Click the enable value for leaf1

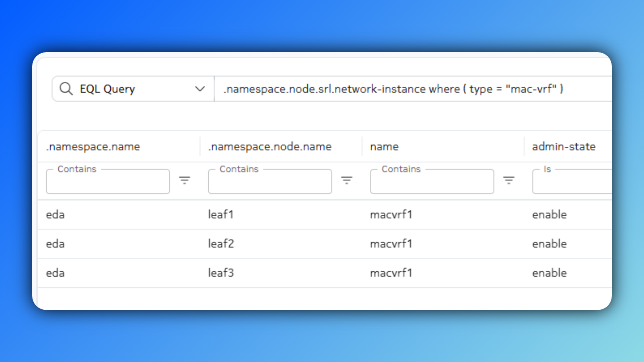[x=549, y=215]
